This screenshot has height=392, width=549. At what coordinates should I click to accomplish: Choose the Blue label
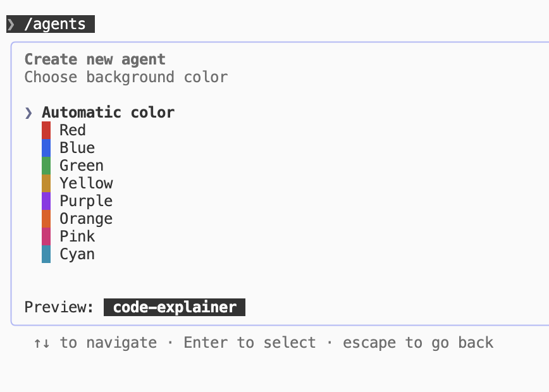point(77,148)
